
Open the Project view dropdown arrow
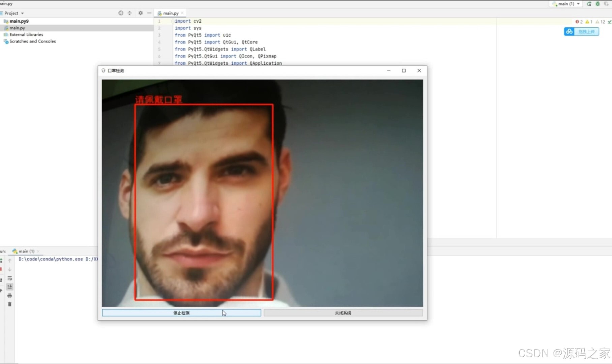pos(22,13)
